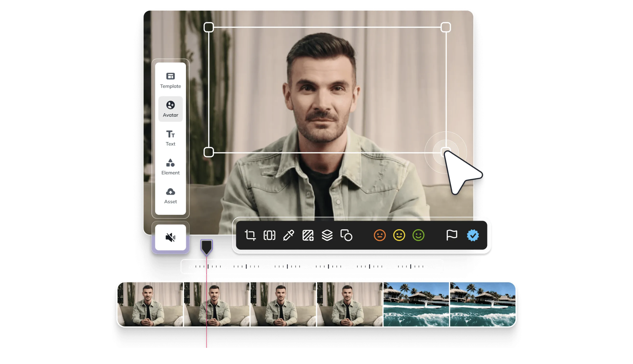Select the yellow smiling face rating
Screen dimensions: 633x364
coord(398,235)
